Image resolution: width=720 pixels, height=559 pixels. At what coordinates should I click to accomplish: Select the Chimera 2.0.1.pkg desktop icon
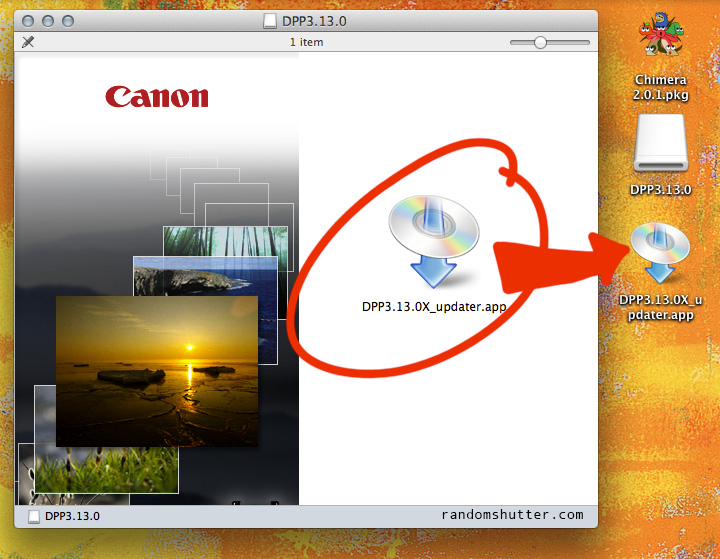(661, 34)
